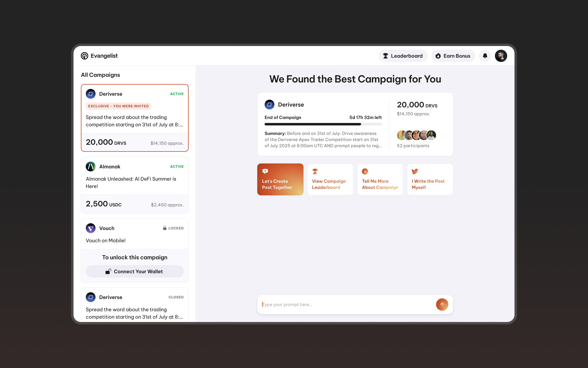588x368 pixels.
Task: Click View Campaign Leaderboard card
Action: [x=330, y=179]
